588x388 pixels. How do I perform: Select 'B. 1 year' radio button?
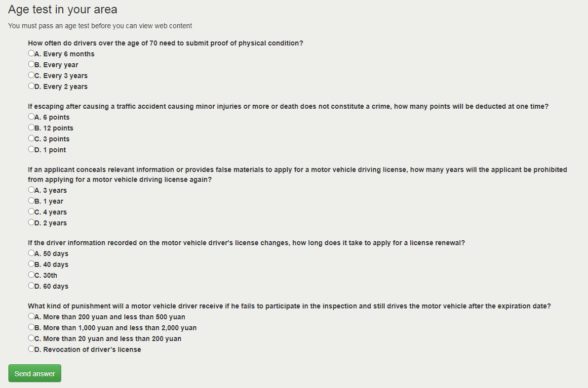[31, 201]
